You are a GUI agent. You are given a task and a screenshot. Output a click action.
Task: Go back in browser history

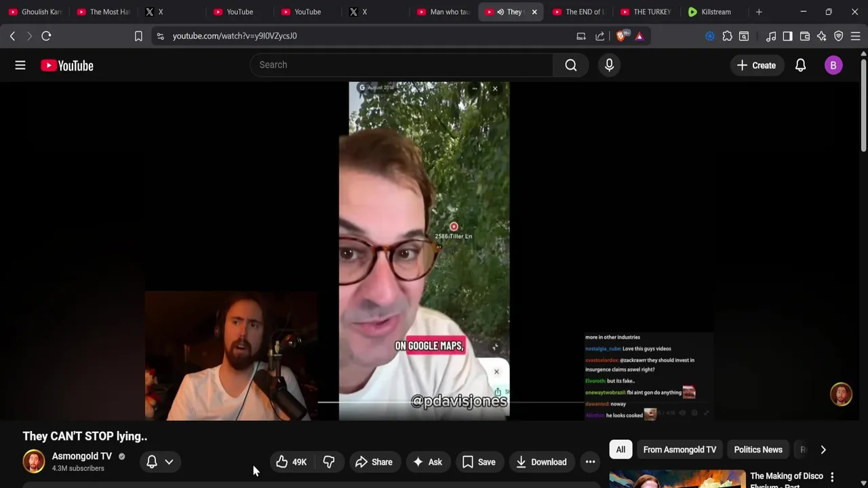tap(12, 36)
